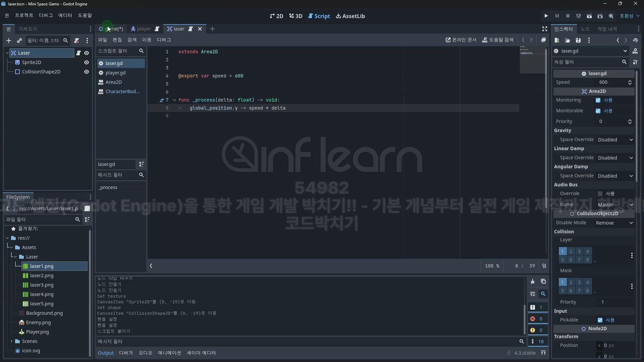
Task: Open Linear Damp Space Override dropdown
Action: [x=615, y=158]
